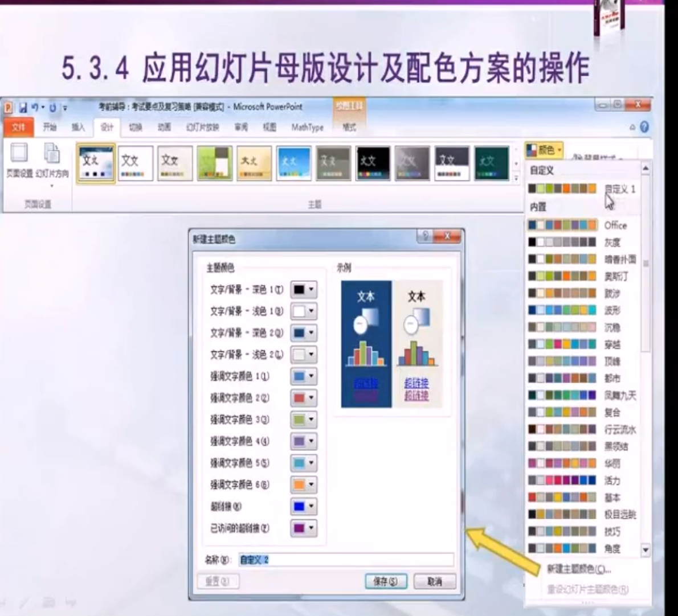Switch to the 插入 (Insert) ribbon tab
678x616 pixels.
click(78, 127)
